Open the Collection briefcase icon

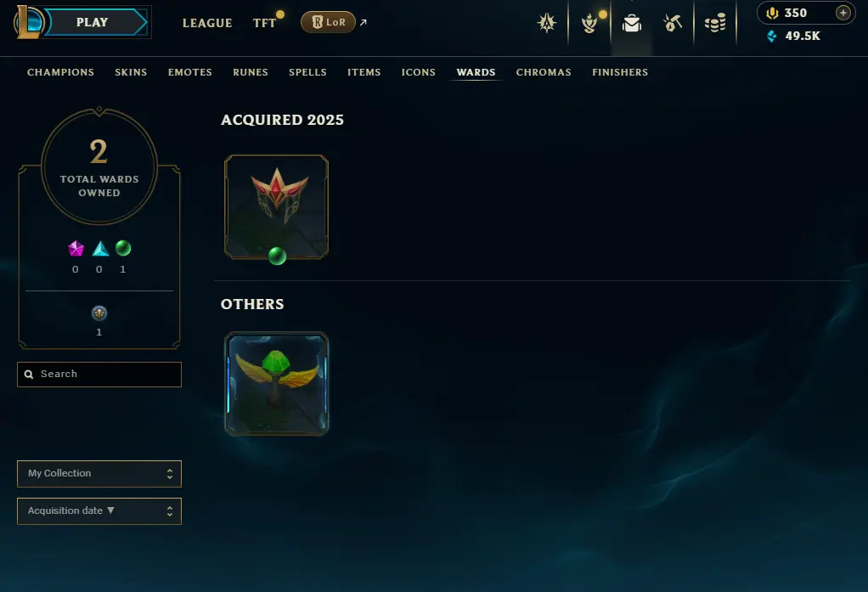(x=632, y=23)
